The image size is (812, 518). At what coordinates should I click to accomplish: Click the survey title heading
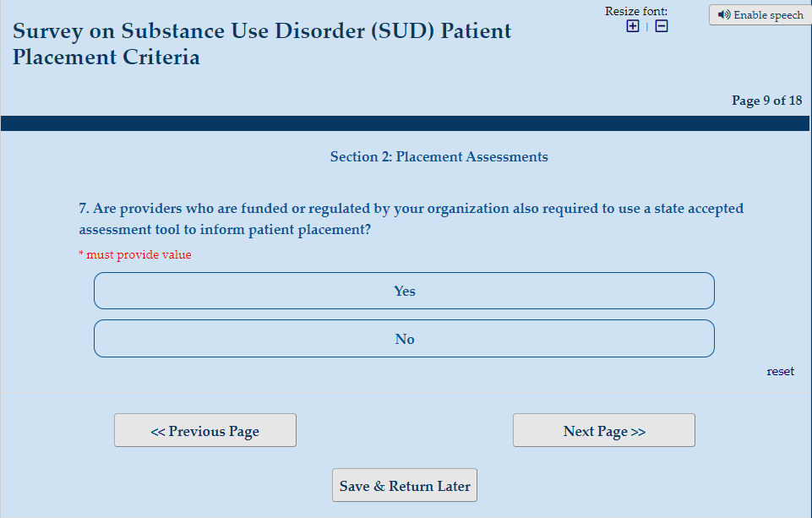click(262, 45)
